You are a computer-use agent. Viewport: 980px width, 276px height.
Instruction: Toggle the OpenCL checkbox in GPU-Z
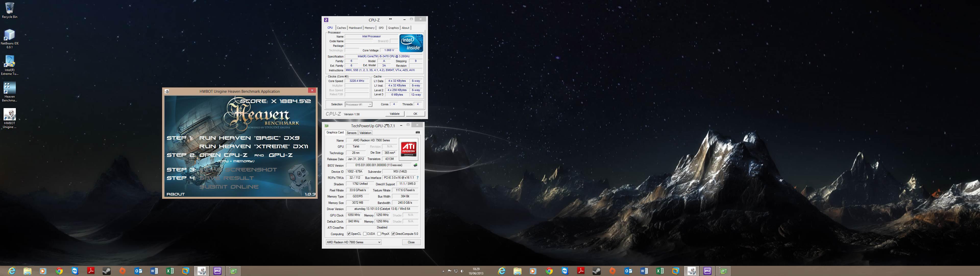pos(348,234)
